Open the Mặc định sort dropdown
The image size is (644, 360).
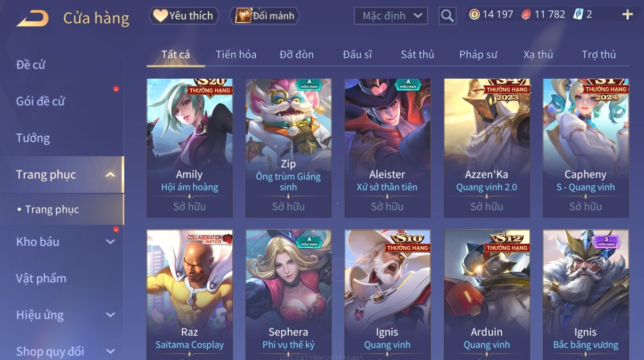coord(391,16)
